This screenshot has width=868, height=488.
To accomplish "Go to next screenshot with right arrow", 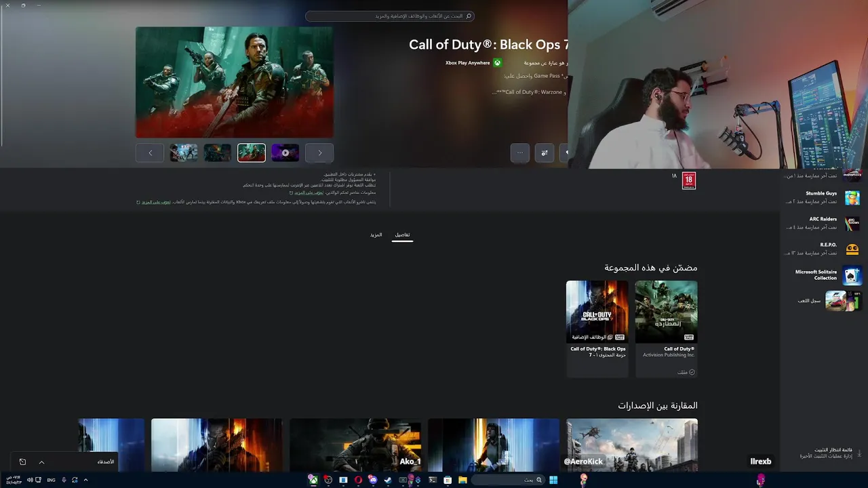I will click(x=319, y=152).
